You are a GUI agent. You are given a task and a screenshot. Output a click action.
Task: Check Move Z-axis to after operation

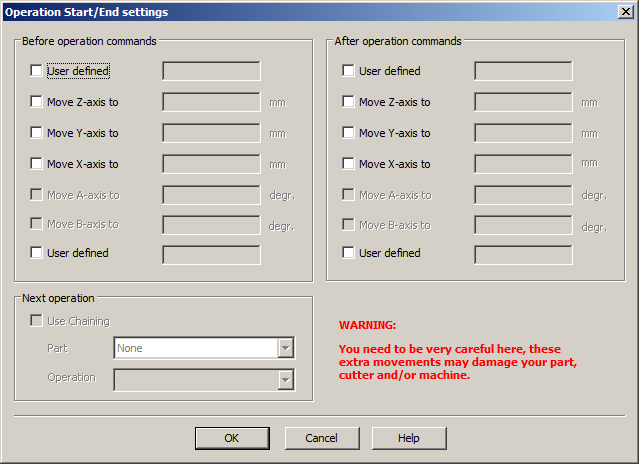click(349, 102)
